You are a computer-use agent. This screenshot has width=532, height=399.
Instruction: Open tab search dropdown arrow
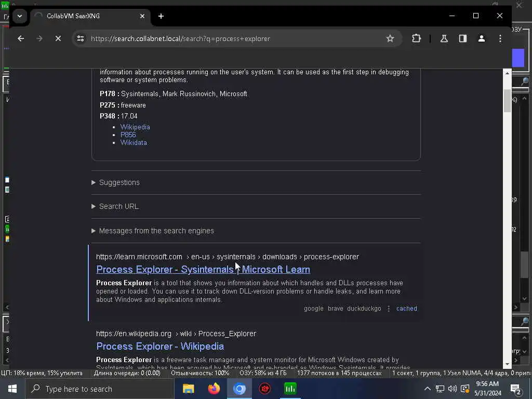click(20, 16)
